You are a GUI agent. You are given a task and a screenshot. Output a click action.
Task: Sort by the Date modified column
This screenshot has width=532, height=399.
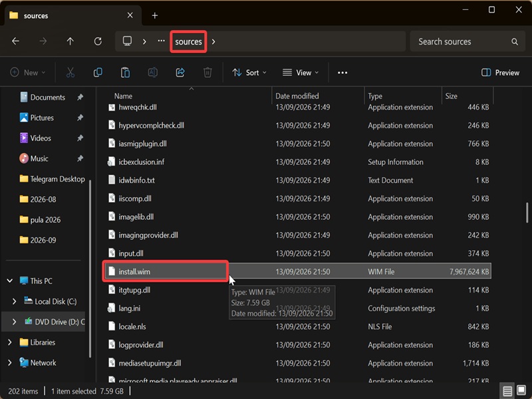click(297, 96)
